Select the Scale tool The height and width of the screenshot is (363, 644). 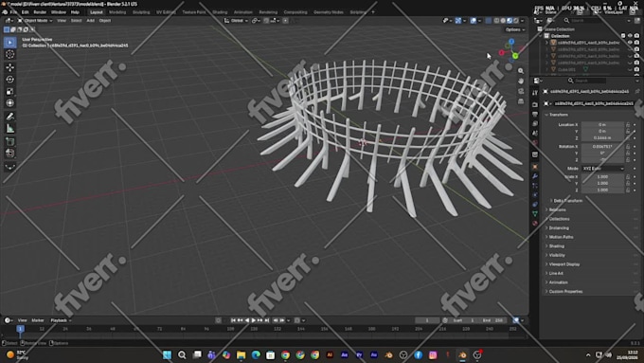[10, 91]
